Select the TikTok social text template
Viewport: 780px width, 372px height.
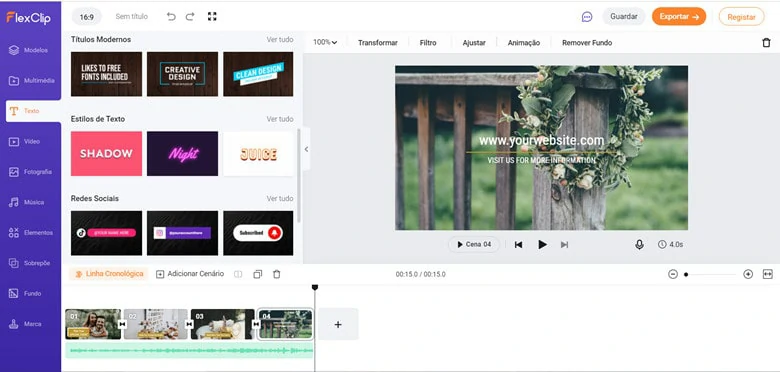point(106,233)
